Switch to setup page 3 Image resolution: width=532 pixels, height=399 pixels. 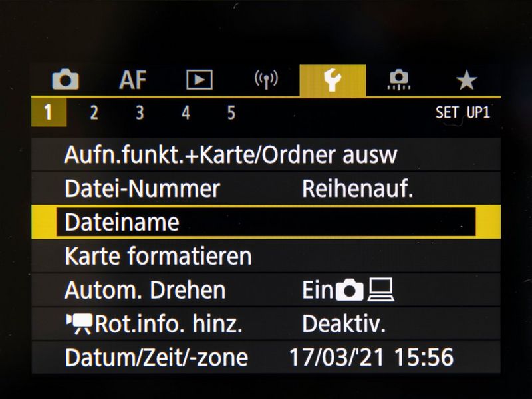(x=140, y=112)
